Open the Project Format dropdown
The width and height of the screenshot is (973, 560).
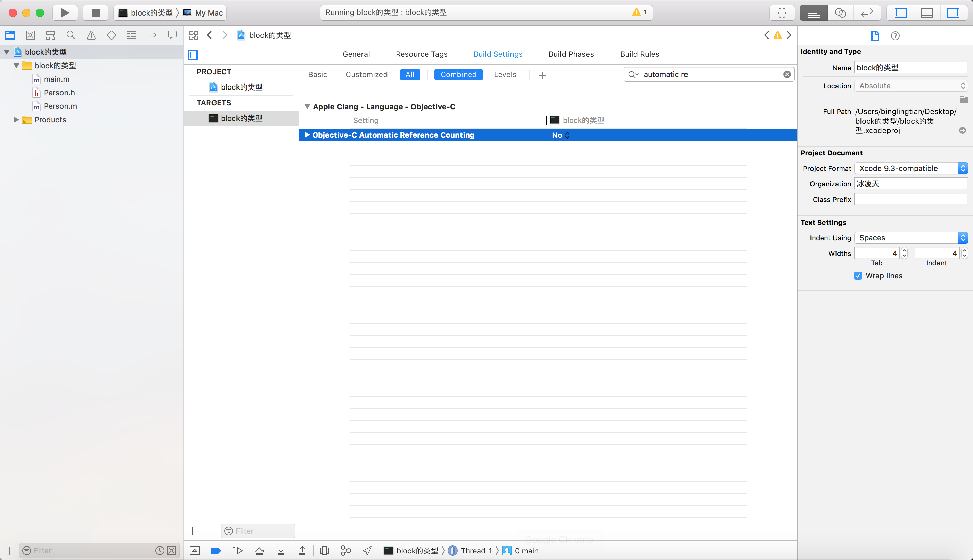(911, 168)
